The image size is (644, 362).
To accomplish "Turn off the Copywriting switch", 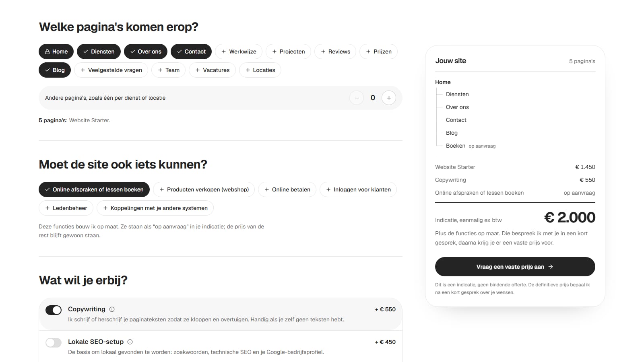I will 54,310.
